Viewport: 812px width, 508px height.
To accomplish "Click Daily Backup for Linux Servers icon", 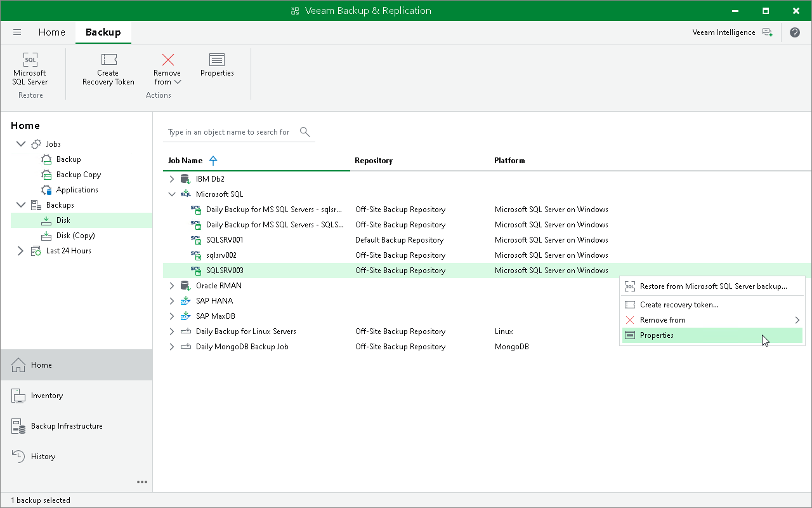I will (x=185, y=331).
